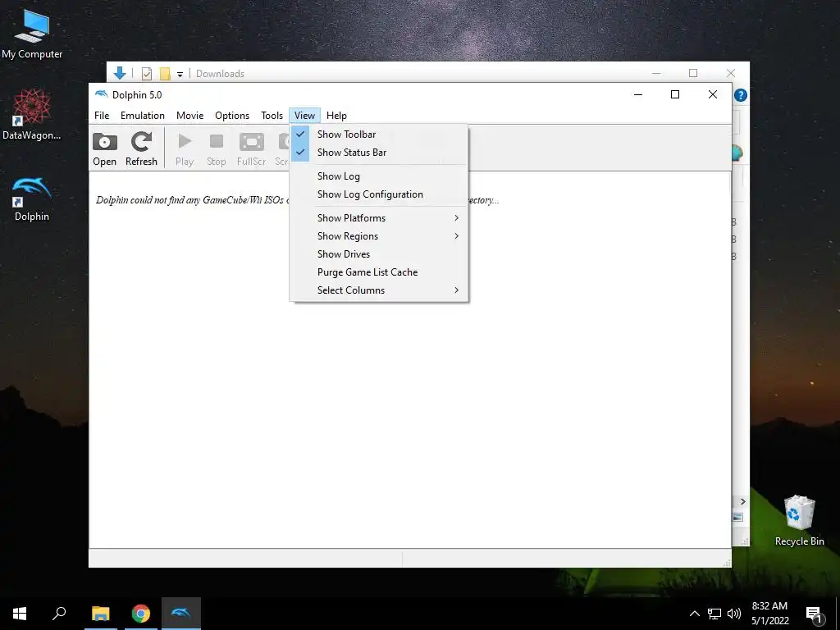The height and width of the screenshot is (630, 840).
Task: Select the Recycle Bin desktop icon
Action: pos(799,521)
